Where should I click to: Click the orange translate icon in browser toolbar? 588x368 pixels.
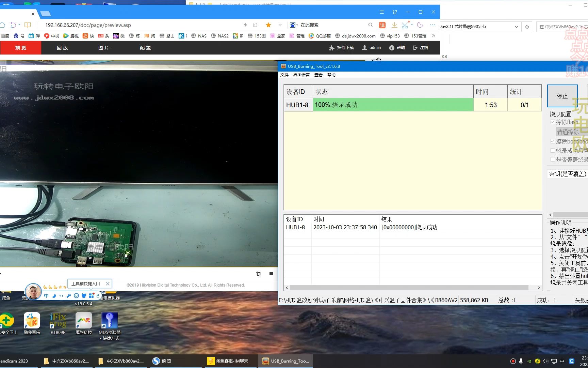382,25
